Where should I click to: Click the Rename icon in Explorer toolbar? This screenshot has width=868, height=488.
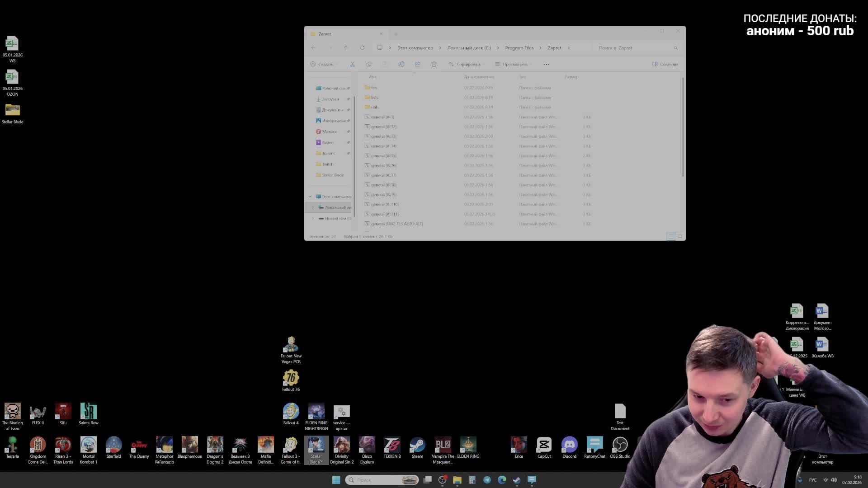[x=401, y=64]
